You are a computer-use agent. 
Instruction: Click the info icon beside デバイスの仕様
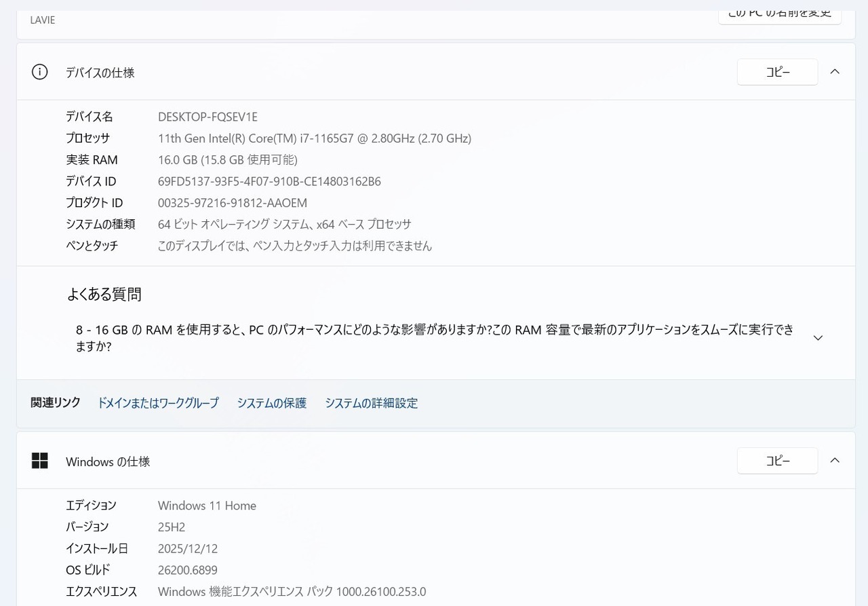(40, 72)
